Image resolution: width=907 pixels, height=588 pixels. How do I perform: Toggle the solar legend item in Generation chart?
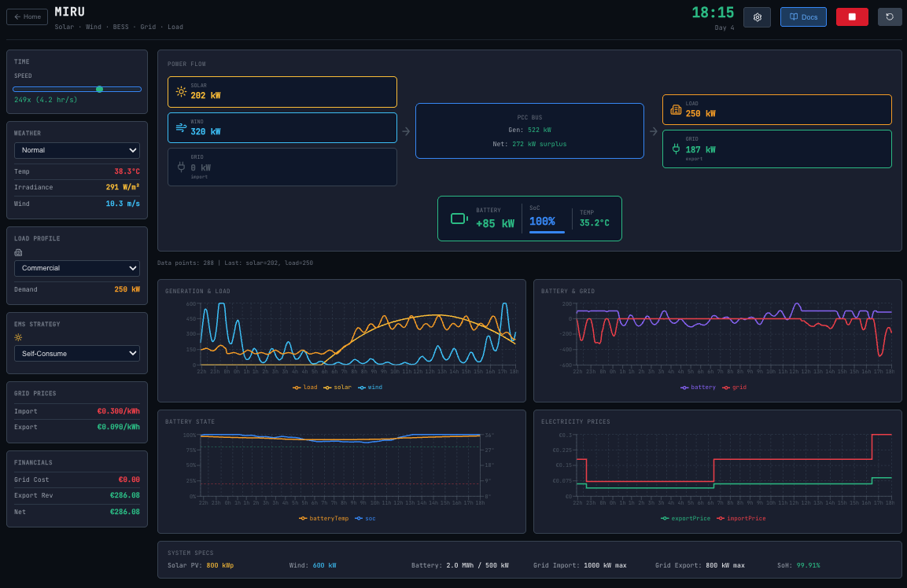tap(337, 388)
